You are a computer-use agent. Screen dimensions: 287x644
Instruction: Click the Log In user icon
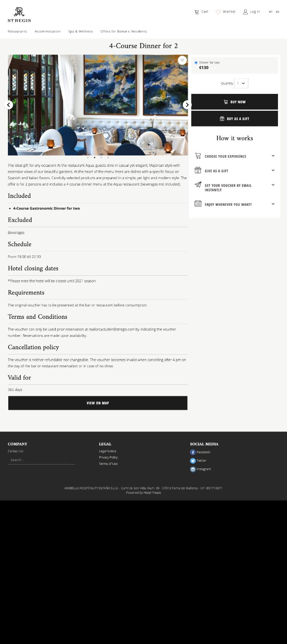tap(245, 12)
